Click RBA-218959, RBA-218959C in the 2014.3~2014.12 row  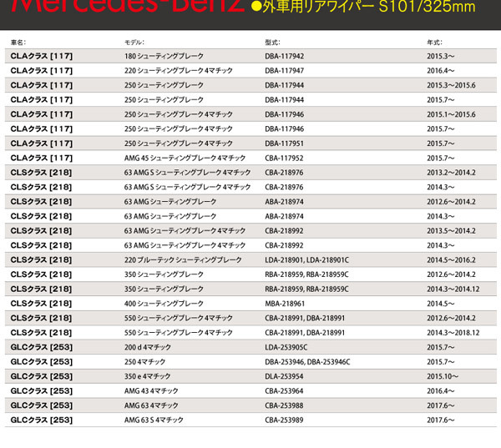[x=306, y=289]
